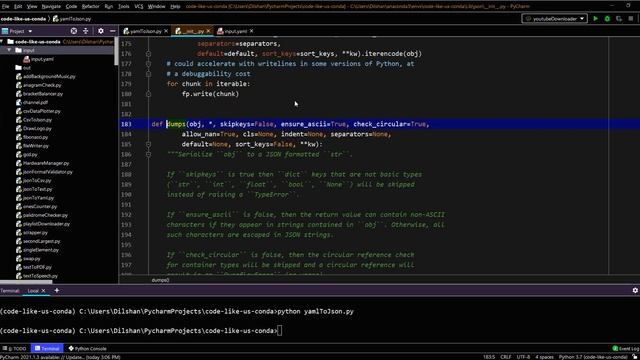Open the Python Console tool window
This screenshot has height=360, width=640.
87,349
